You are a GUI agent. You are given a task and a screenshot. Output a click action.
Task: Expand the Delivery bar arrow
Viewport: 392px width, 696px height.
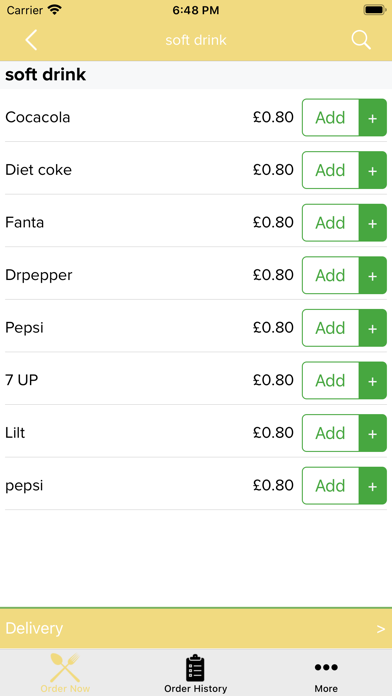click(x=380, y=629)
